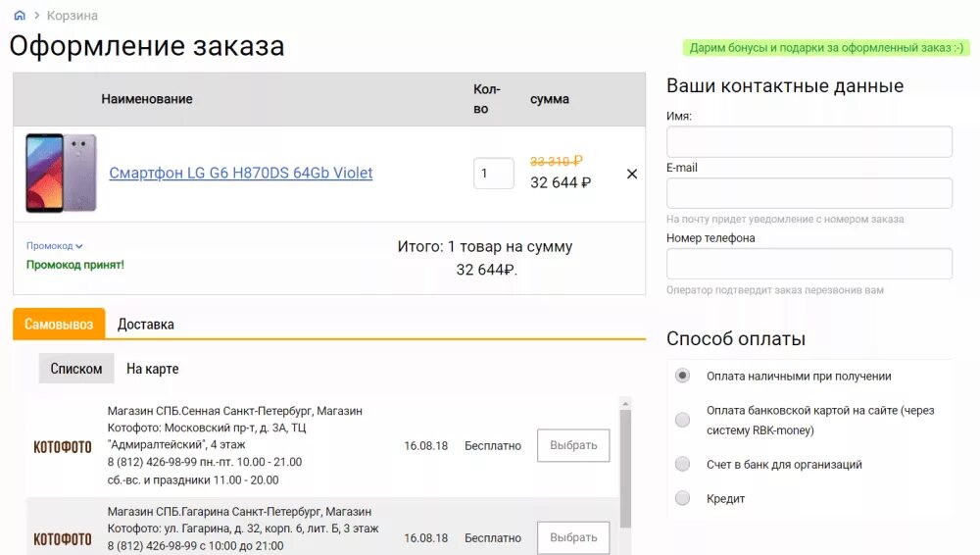Remove LG G6 item with the X icon
980x555 pixels.
point(632,174)
